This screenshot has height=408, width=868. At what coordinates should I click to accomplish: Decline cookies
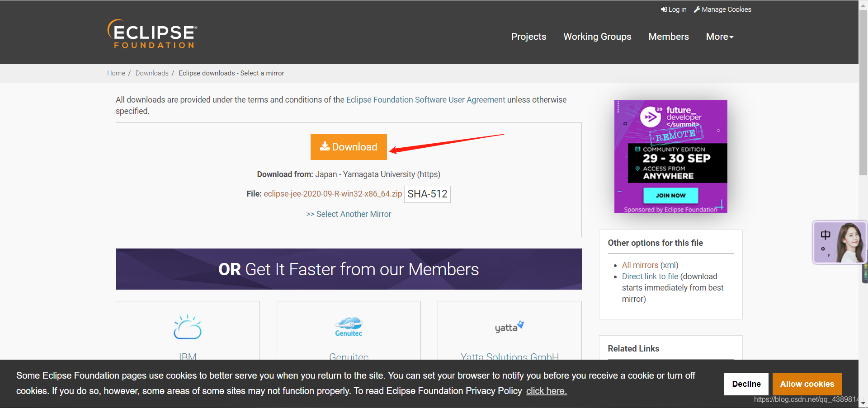point(746,384)
